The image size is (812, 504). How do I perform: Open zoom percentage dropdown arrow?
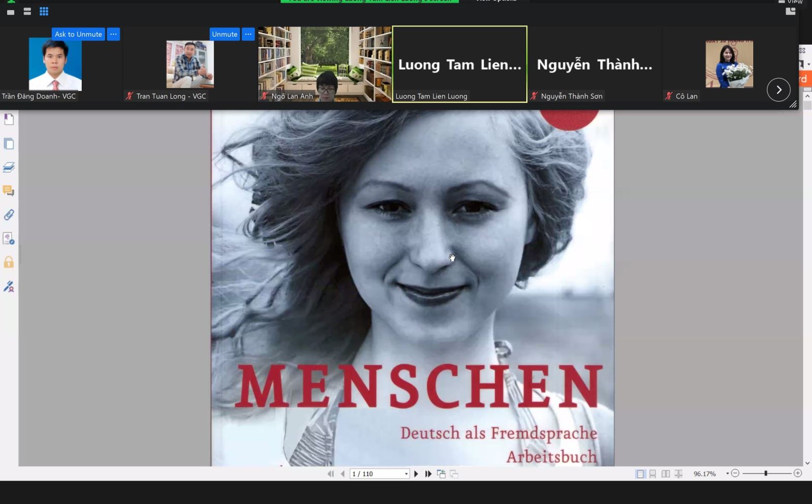[727, 474]
